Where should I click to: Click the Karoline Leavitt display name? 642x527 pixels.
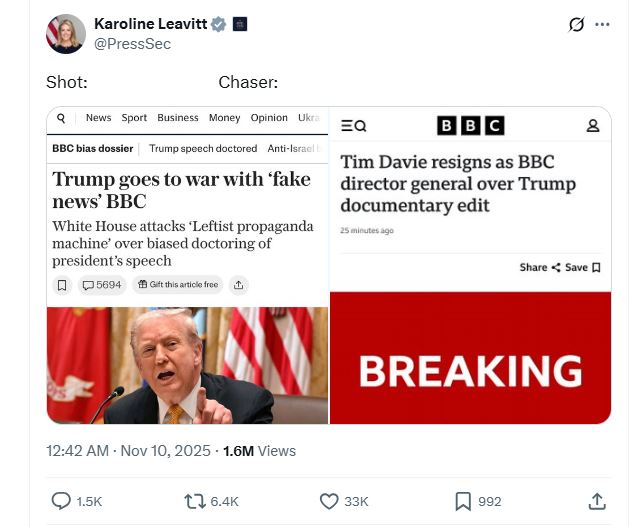pos(151,24)
